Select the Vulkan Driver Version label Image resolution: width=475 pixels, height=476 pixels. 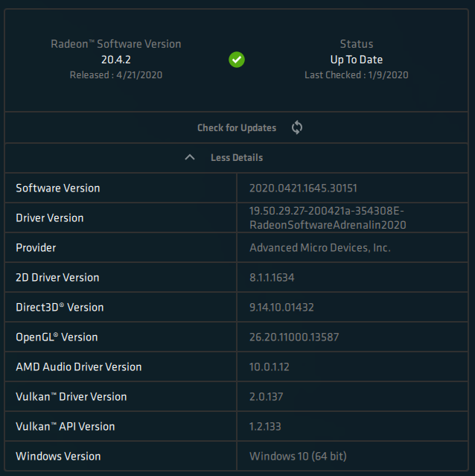[x=71, y=396]
